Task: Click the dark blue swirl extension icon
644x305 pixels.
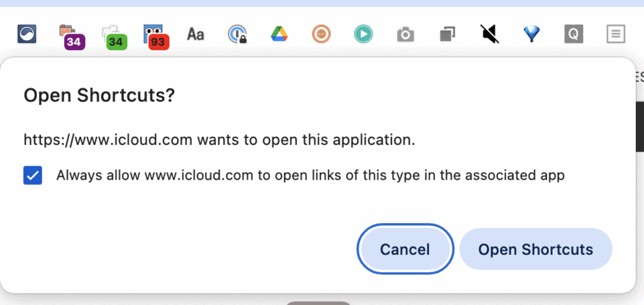Action: pyautogui.click(x=27, y=34)
